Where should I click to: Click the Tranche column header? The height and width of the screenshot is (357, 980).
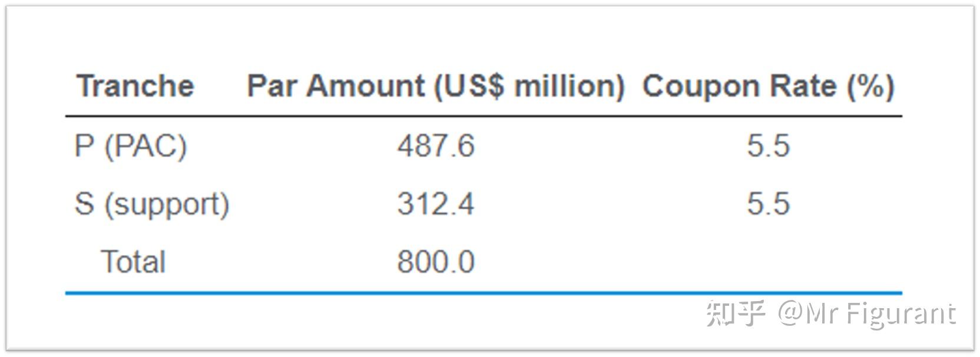click(x=135, y=86)
